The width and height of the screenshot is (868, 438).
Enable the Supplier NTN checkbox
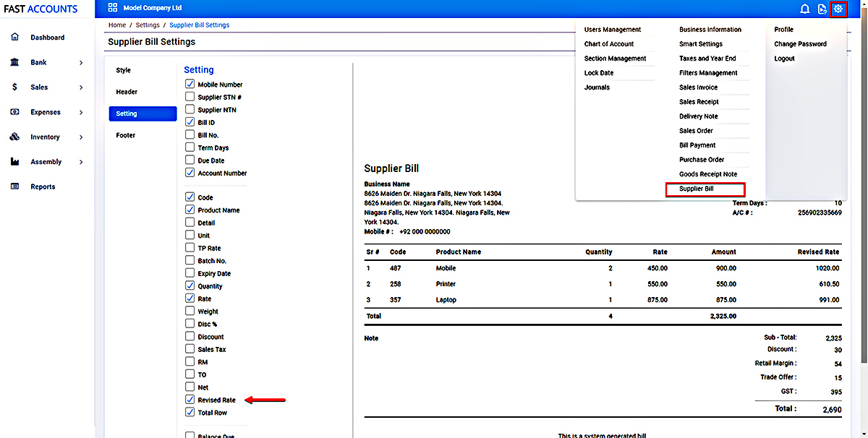190,109
